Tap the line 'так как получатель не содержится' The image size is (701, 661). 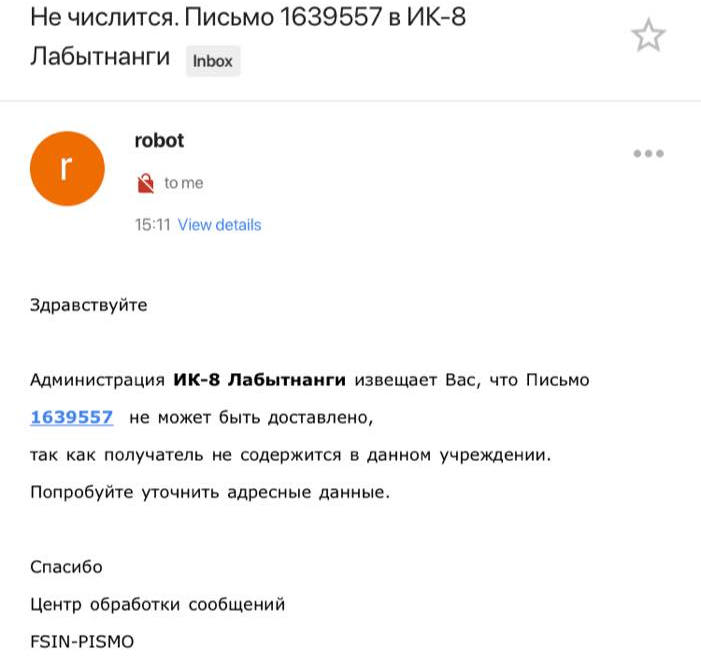291,455
